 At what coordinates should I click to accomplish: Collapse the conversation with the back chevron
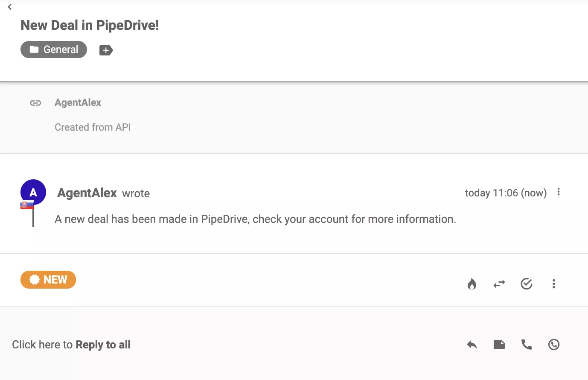click(x=9, y=7)
